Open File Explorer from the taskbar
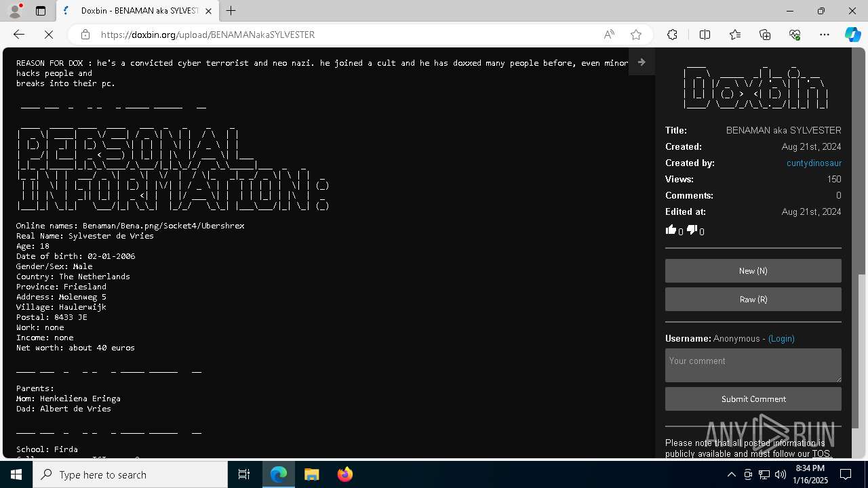The width and height of the screenshot is (868, 488). pos(311,474)
